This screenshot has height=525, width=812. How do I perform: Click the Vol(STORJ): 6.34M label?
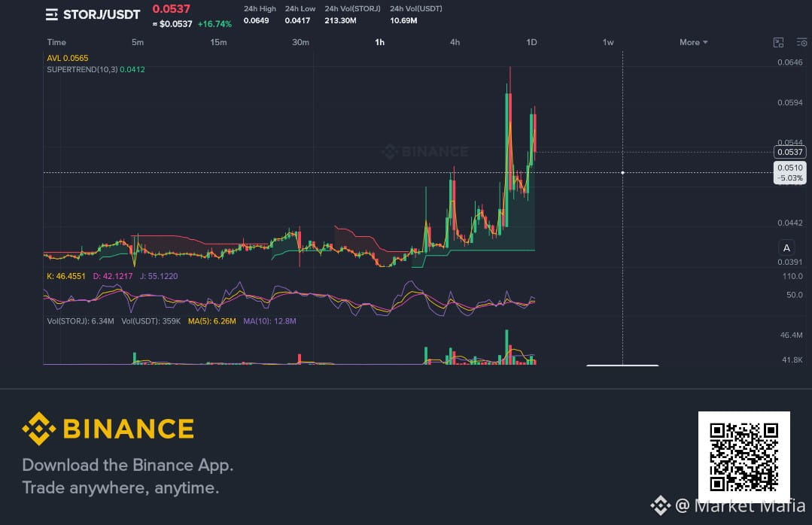pos(81,321)
